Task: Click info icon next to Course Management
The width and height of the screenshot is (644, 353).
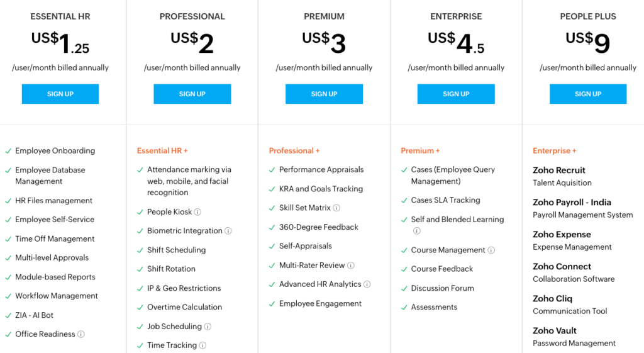Action: click(491, 250)
